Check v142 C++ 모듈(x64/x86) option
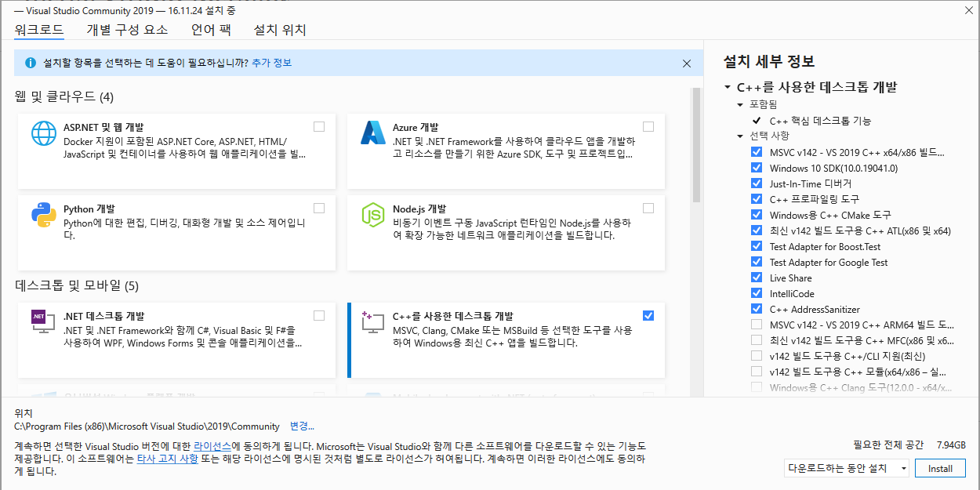 (x=757, y=372)
